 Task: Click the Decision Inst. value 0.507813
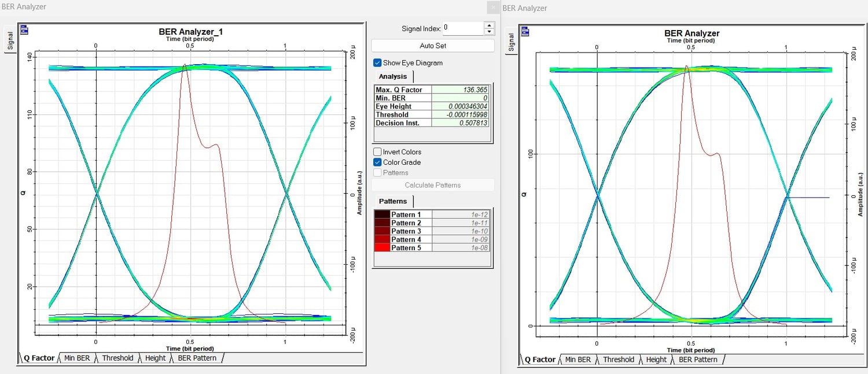coord(461,123)
